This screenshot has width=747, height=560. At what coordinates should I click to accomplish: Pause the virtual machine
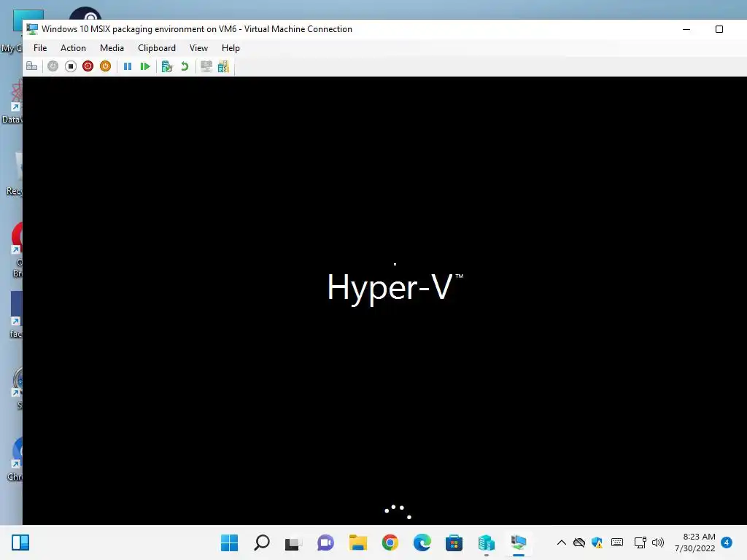pyautogui.click(x=128, y=66)
